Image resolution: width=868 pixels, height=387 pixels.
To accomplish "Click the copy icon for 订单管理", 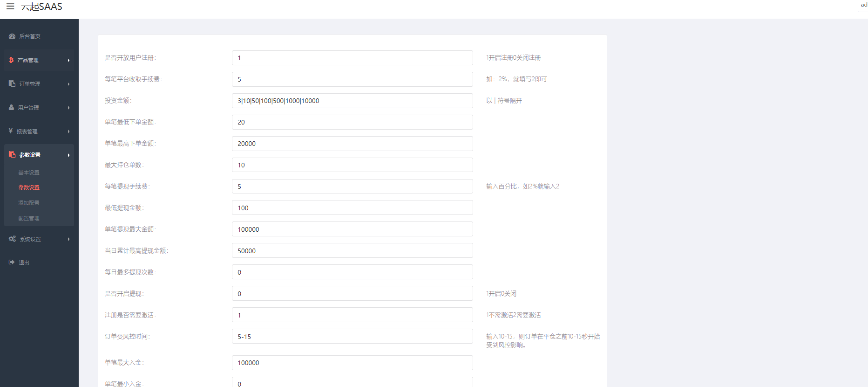I will point(12,84).
